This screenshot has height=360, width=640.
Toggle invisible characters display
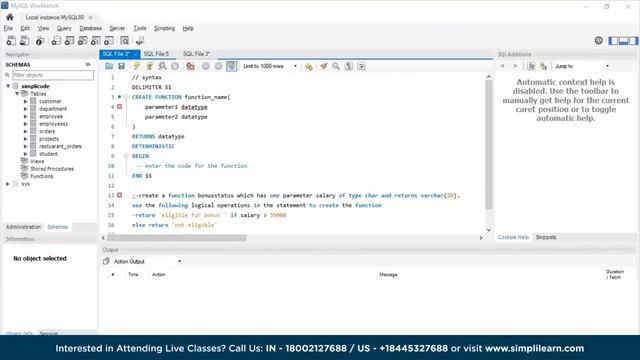[349, 66]
